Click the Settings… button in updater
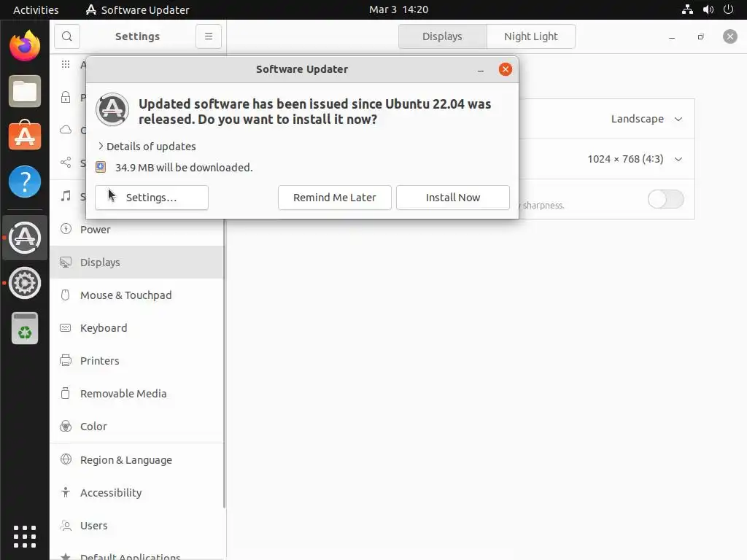The height and width of the screenshot is (560, 747). (x=152, y=197)
